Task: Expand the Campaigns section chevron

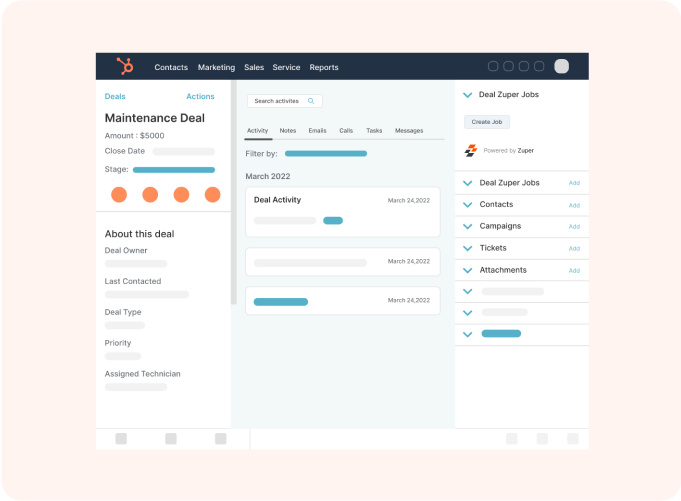Action: click(x=468, y=226)
